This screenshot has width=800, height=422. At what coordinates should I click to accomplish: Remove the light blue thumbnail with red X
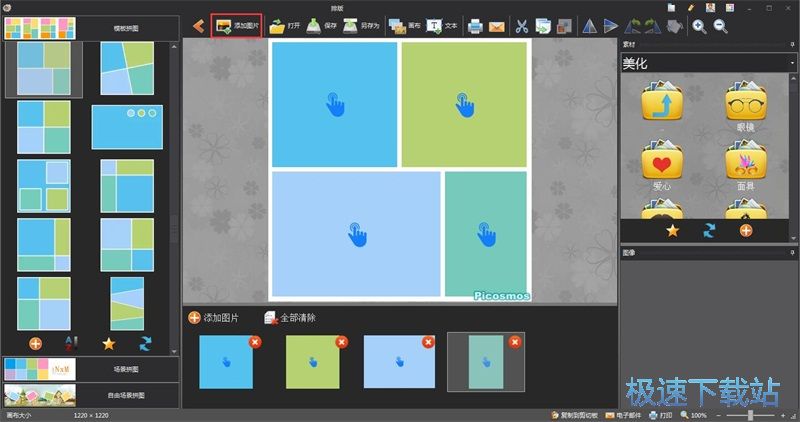pyautogui.click(x=429, y=341)
